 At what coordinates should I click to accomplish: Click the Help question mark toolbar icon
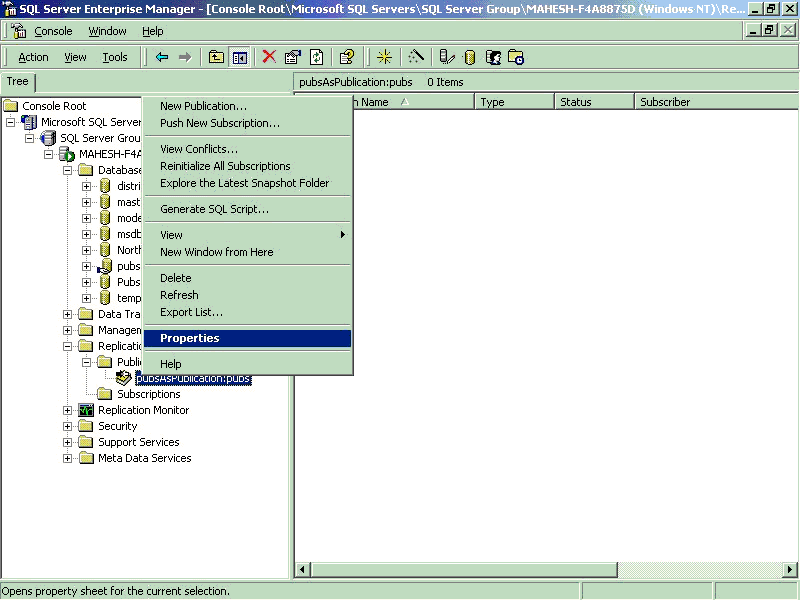click(x=347, y=57)
